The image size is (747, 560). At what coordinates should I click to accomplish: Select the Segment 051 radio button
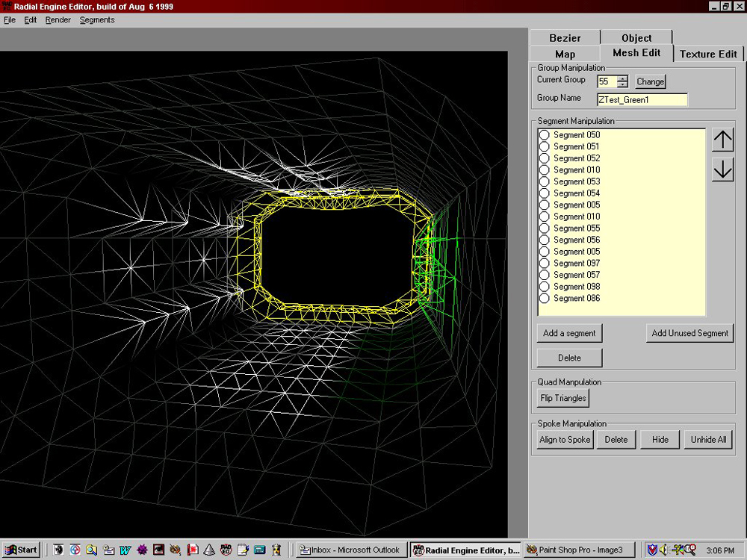544,146
